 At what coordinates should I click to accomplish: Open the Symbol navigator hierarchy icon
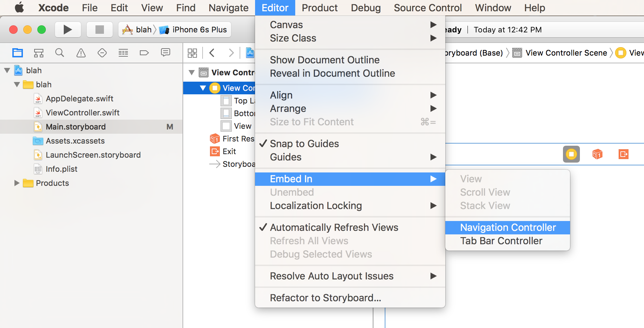39,53
